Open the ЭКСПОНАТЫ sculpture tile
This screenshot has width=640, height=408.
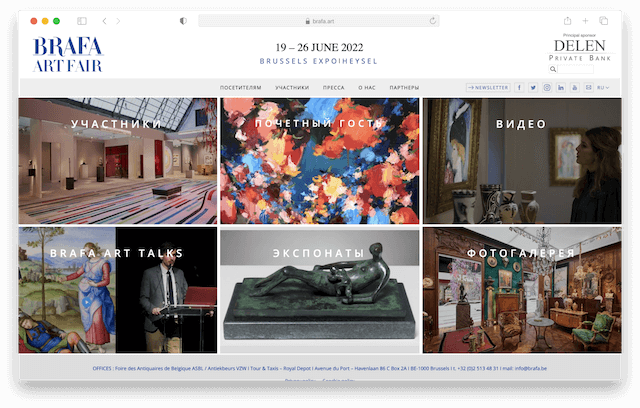click(x=320, y=290)
